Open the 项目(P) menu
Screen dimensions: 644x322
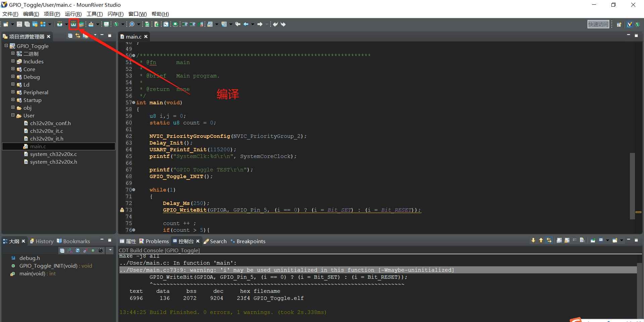click(52, 14)
